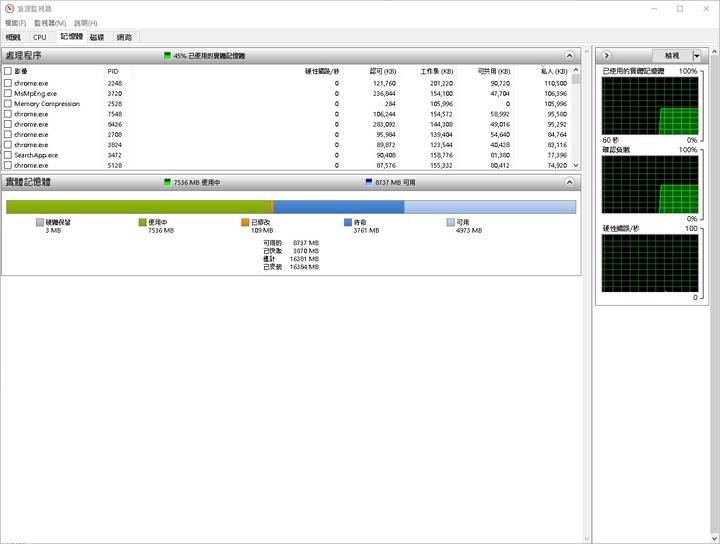Click the process list scroll-up arrow

(576, 70)
